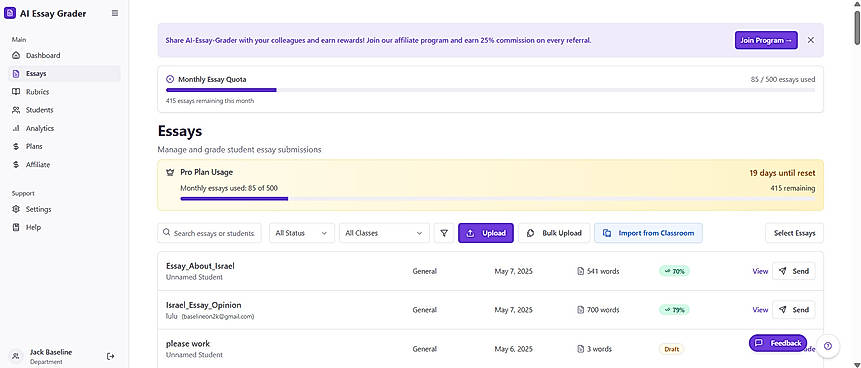
Task: Open the Feedback chat button
Action: coord(778,343)
